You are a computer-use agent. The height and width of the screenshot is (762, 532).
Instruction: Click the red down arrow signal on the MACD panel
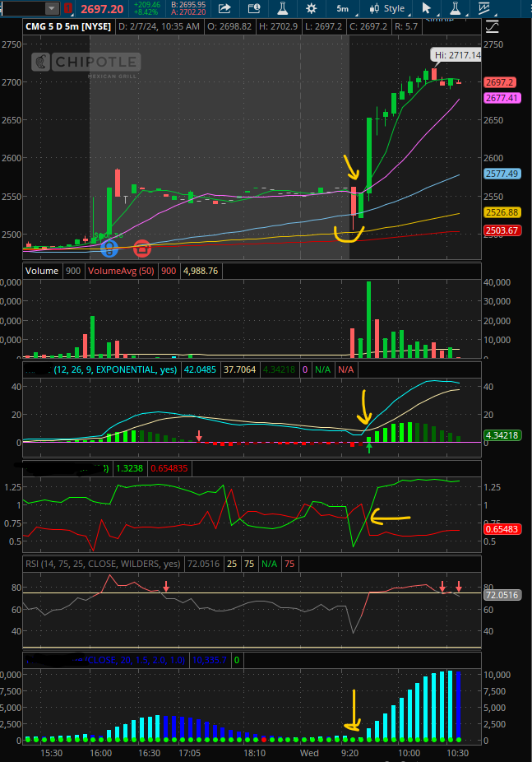(199, 435)
